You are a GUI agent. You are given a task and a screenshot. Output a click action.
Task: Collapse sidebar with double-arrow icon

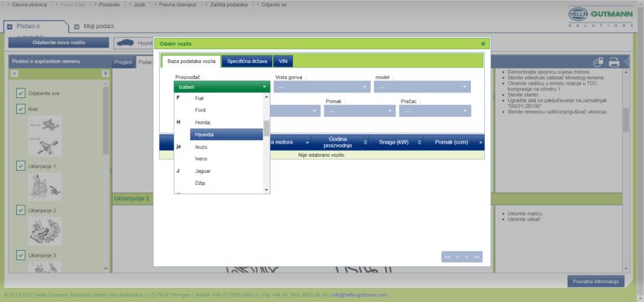pos(15,74)
